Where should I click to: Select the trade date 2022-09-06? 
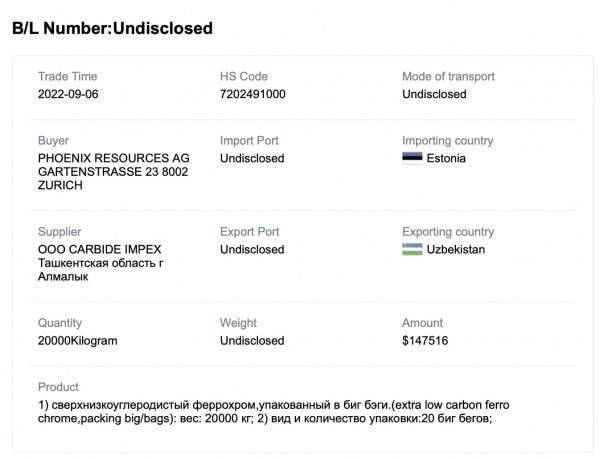click(x=68, y=94)
